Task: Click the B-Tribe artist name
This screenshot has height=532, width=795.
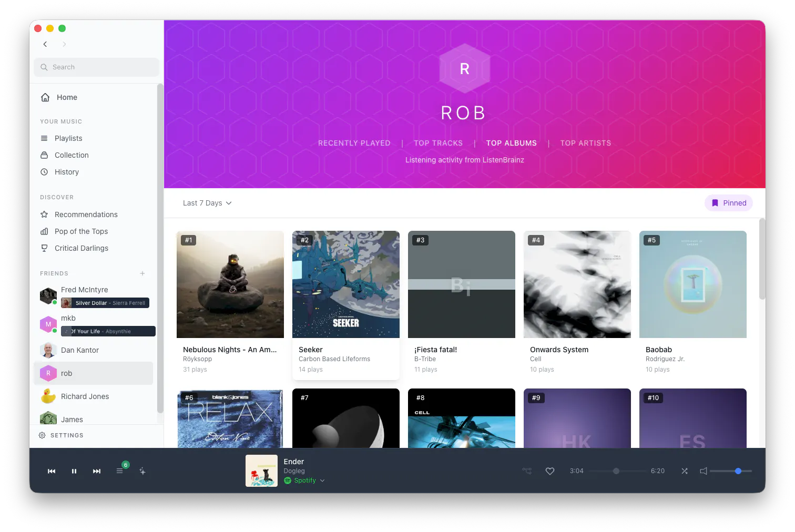Action: 425,359
